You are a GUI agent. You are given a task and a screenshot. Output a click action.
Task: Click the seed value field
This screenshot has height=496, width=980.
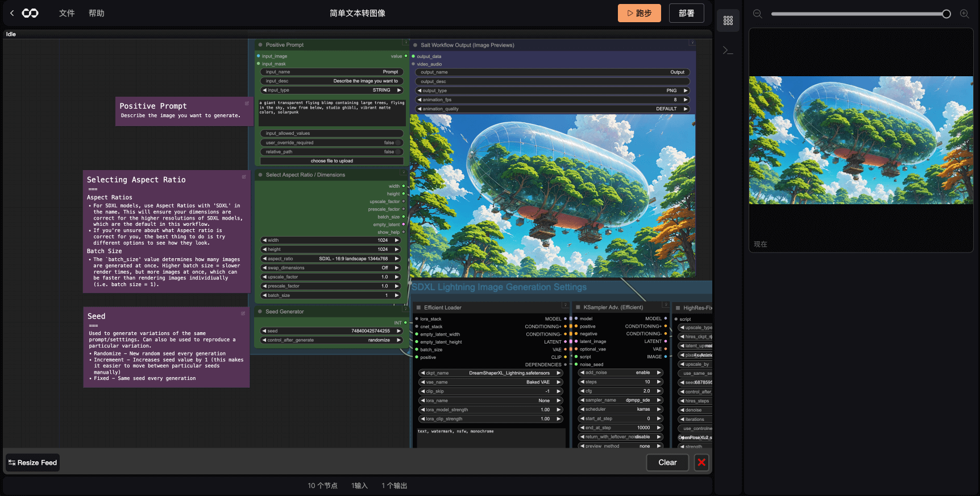click(x=331, y=331)
